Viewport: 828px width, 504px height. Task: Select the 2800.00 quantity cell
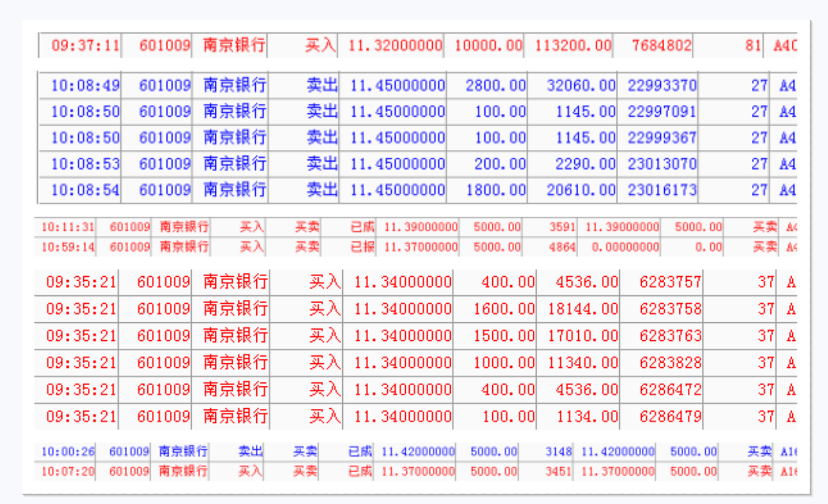pyautogui.click(x=496, y=85)
